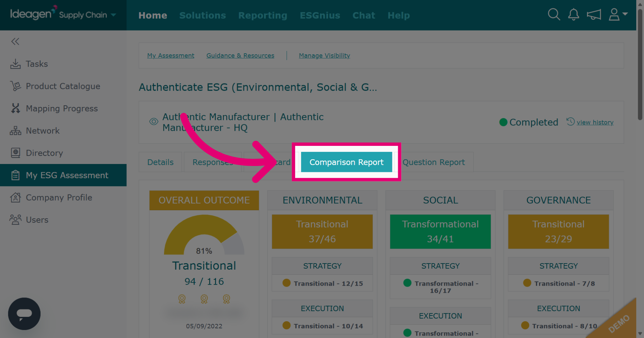The width and height of the screenshot is (644, 338).
Task: Click the Users group icon
Action: point(15,220)
